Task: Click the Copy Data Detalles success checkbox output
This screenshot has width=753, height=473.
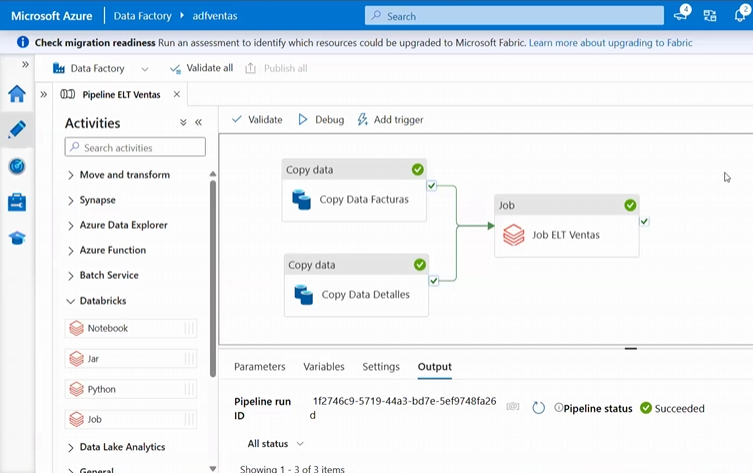Action: tap(433, 281)
